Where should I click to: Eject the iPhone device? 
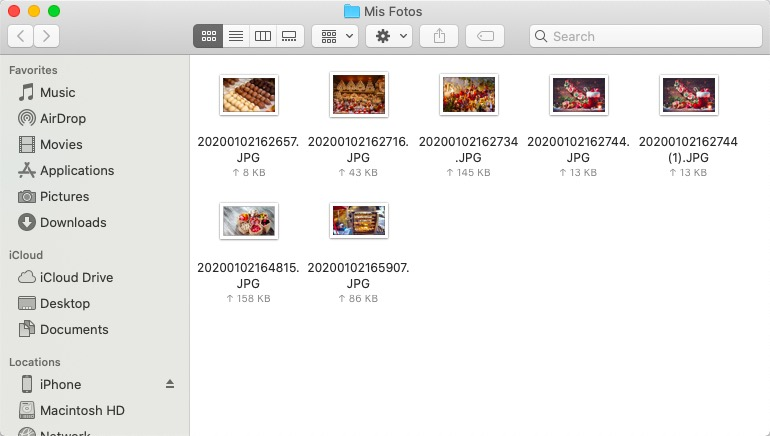[170, 384]
